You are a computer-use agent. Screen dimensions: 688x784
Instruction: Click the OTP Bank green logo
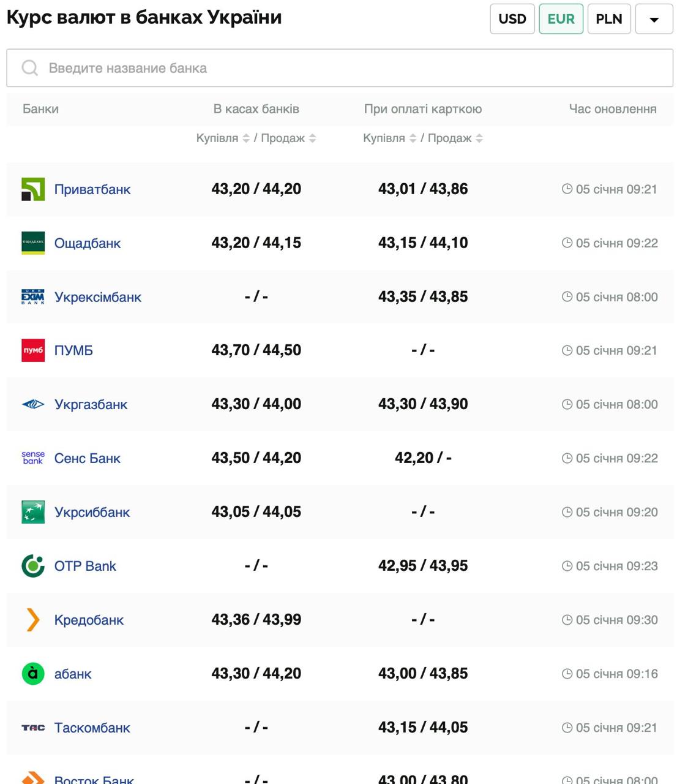(33, 566)
